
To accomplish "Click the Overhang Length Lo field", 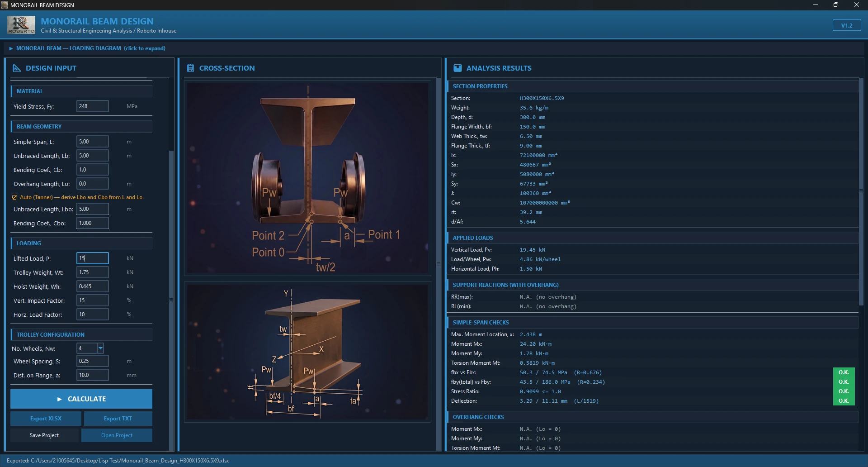I will 93,184.
